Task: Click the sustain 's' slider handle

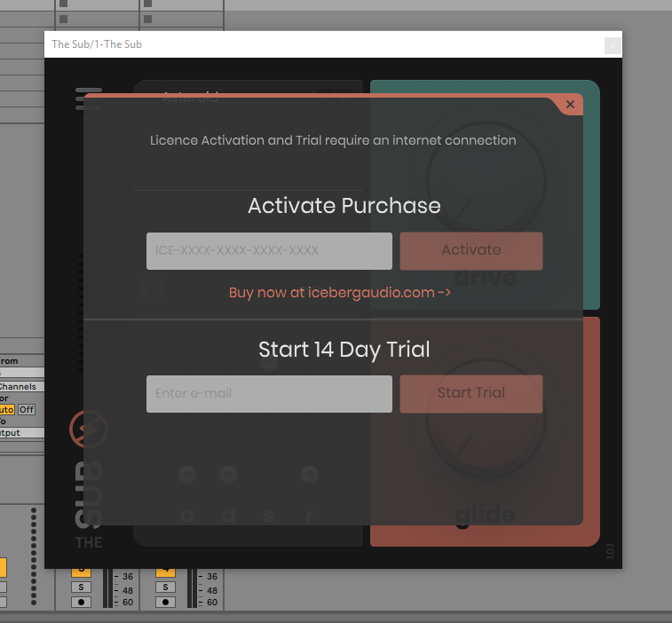Action: pos(269,363)
